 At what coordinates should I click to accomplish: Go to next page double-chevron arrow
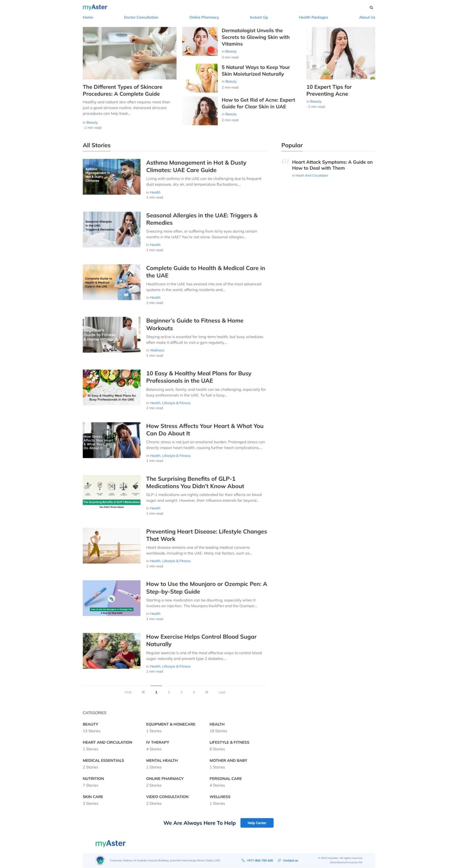click(x=206, y=692)
